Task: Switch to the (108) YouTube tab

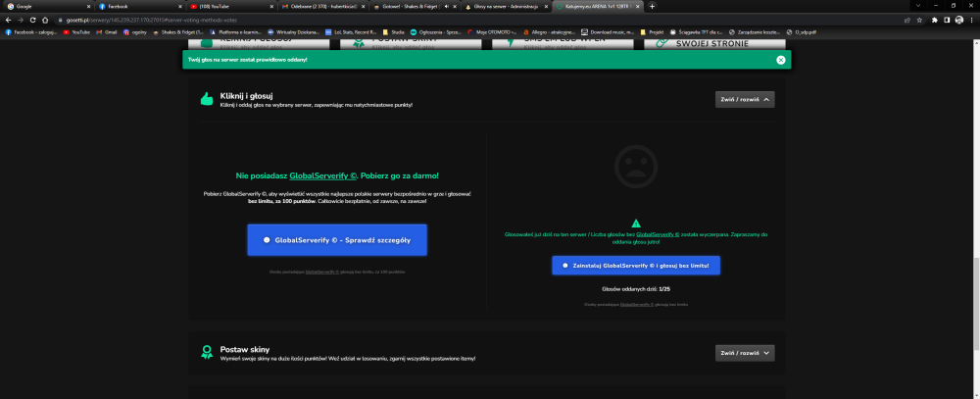Action: (230, 6)
